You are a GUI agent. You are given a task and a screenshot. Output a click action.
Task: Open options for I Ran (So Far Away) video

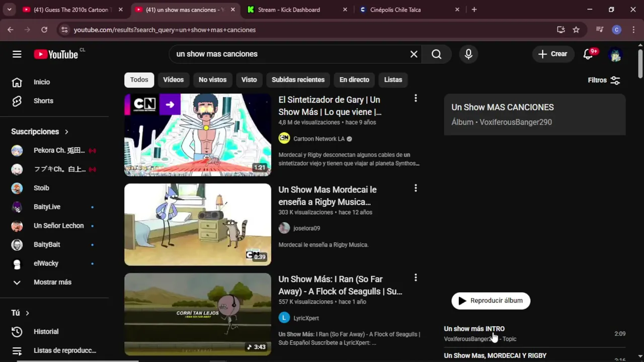click(x=416, y=278)
